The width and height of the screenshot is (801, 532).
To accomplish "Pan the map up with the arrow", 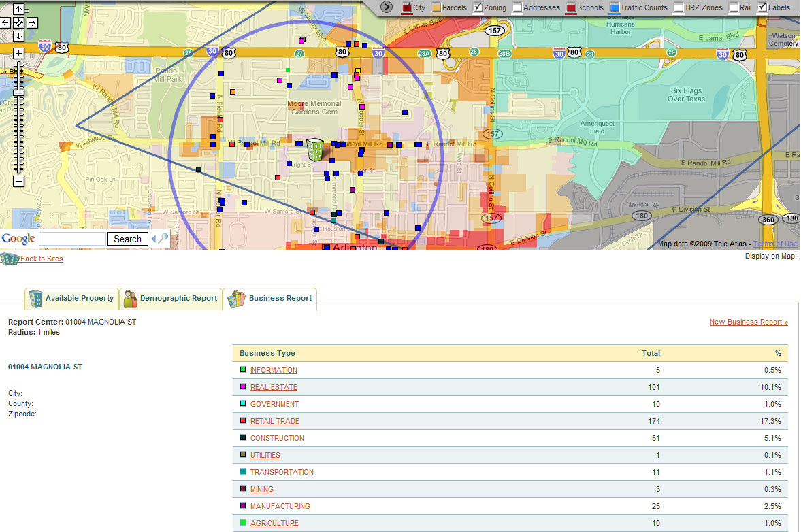I will (18, 10).
